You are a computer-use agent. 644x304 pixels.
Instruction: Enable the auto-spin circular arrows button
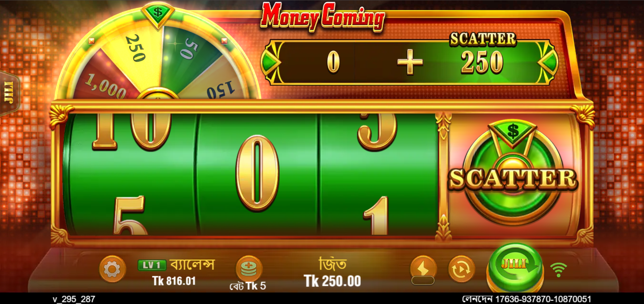click(x=462, y=269)
